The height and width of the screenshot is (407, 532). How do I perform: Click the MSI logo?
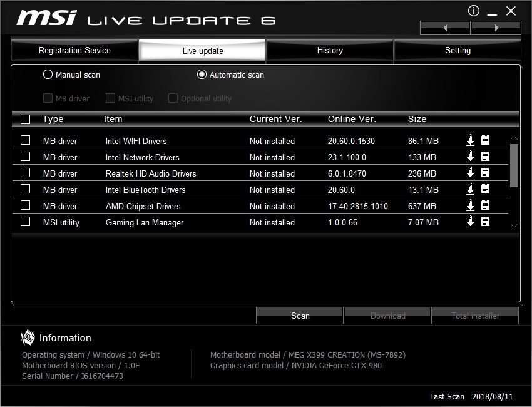[x=46, y=18]
